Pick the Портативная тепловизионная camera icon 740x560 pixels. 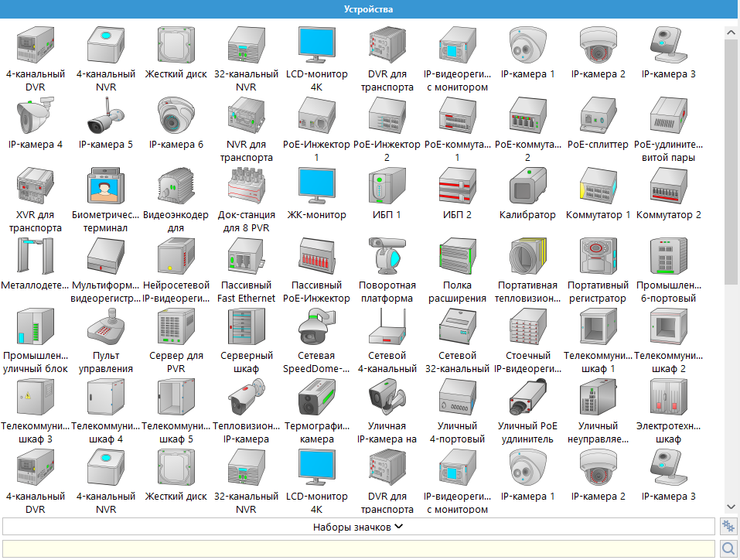tap(527, 256)
